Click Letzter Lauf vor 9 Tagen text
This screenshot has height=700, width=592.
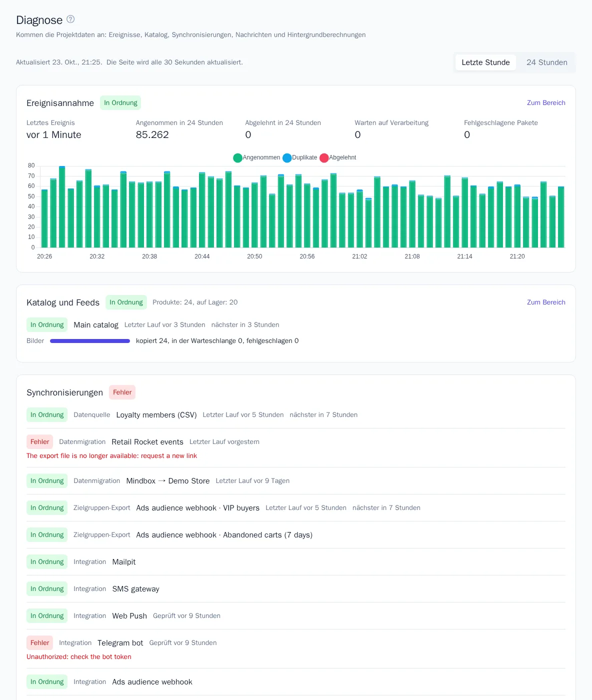click(x=252, y=481)
